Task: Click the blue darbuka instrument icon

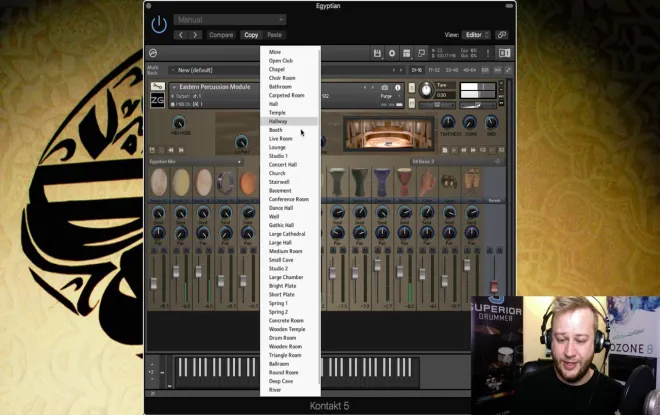Action: click(382, 182)
